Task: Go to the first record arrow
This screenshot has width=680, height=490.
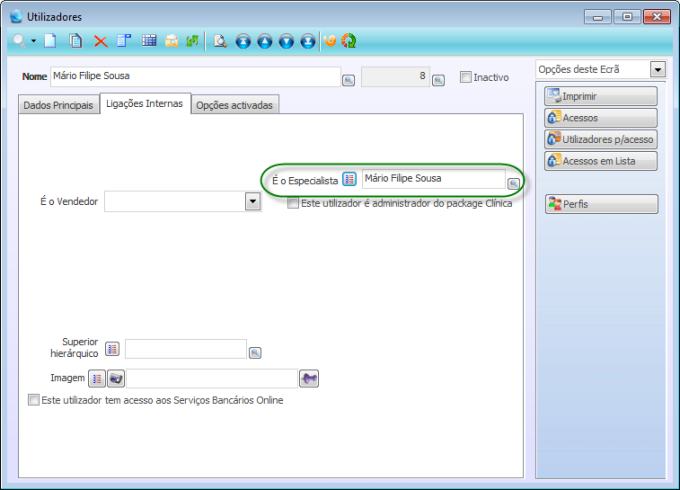Action: click(x=243, y=41)
